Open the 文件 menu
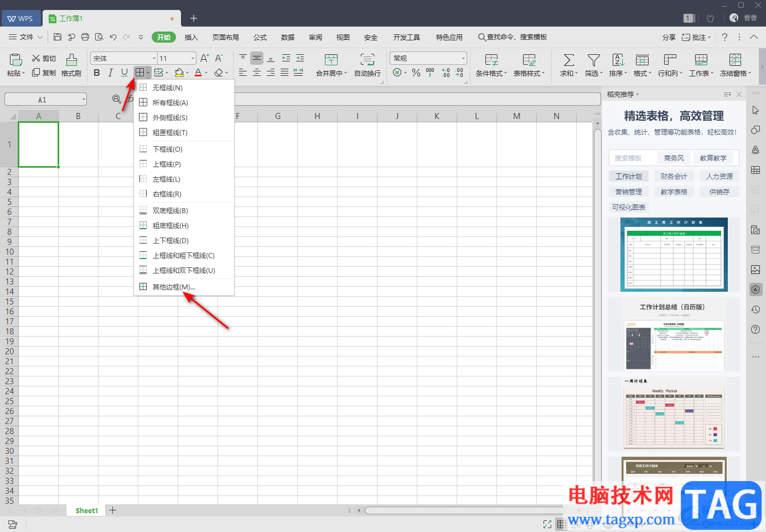The width and height of the screenshot is (766, 532). [26, 37]
